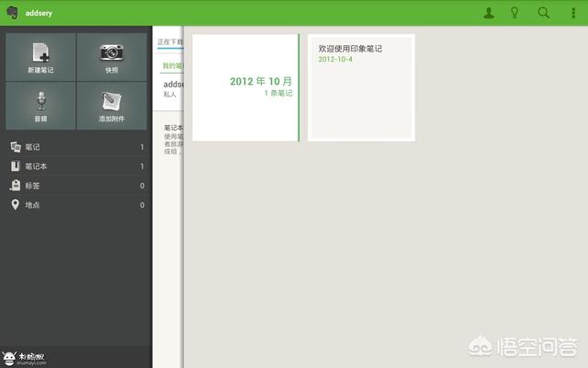The height and width of the screenshot is (368, 588).
Task: Create a new note (新建笔记)
Action: tap(40, 57)
